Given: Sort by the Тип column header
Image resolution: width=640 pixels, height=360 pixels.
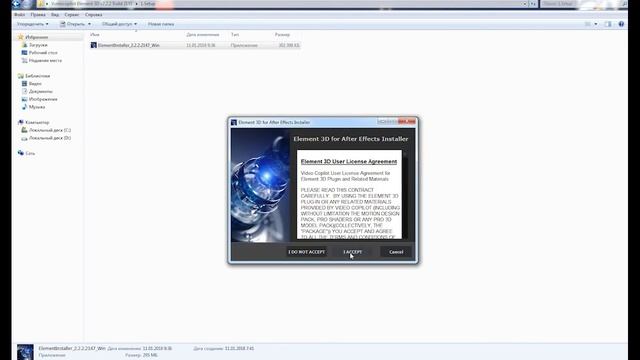Looking at the screenshot, I should pyautogui.click(x=235, y=35).
